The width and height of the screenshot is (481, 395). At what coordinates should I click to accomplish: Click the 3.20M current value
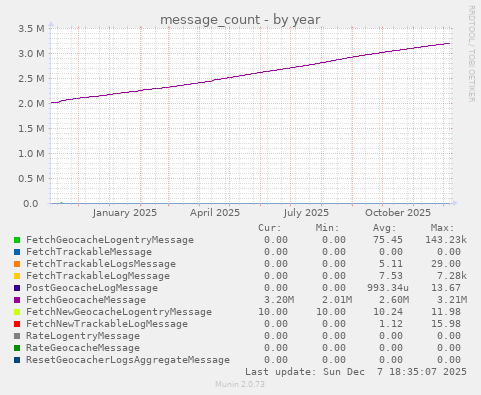click(x=279, y=300)
